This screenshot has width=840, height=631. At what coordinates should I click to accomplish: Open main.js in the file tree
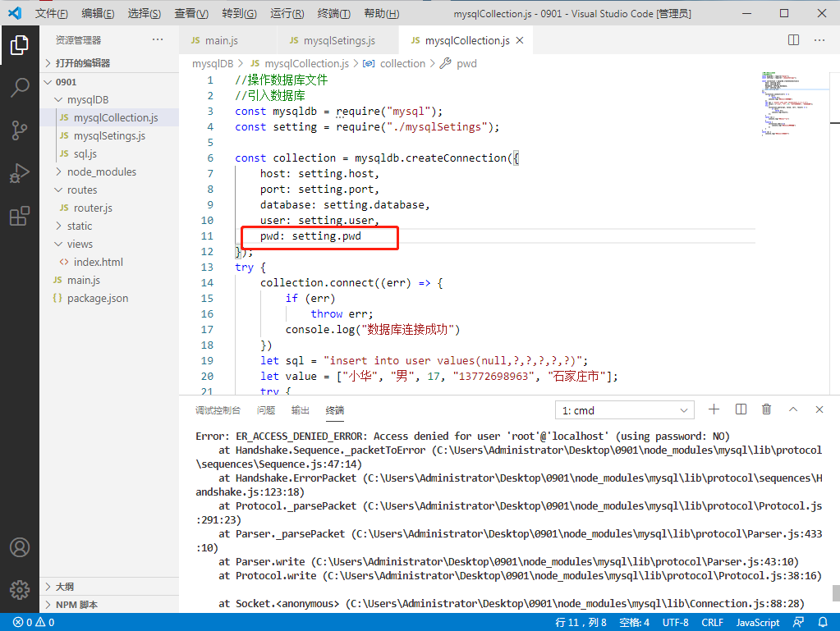109,280
